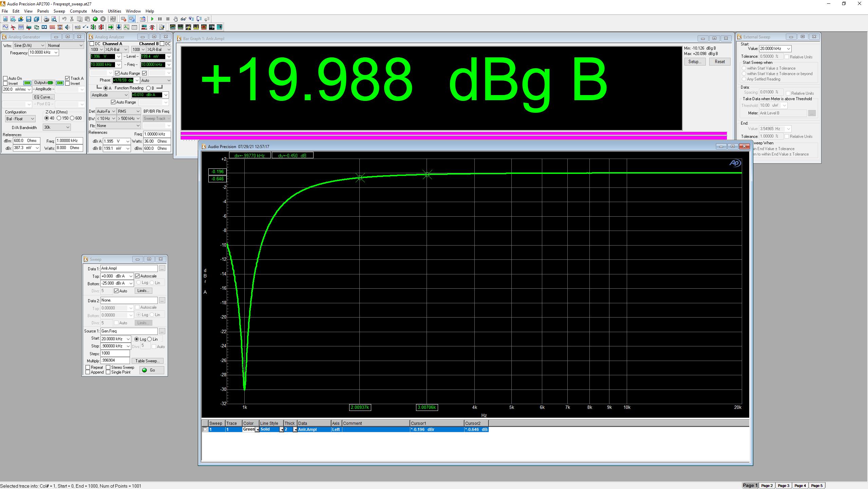The image size is (868, 489).
Task: Click the Steps 1000 input field
Action: point(115,353)
